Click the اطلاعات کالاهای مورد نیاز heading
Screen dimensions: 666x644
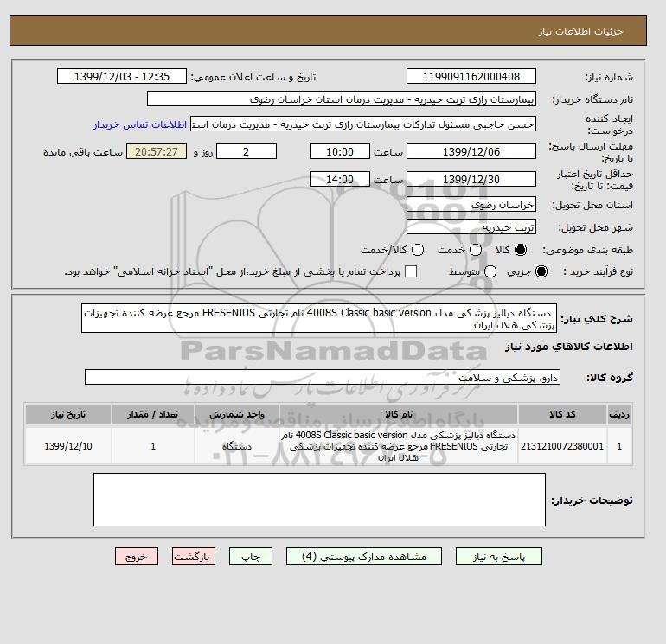(569, 347)
